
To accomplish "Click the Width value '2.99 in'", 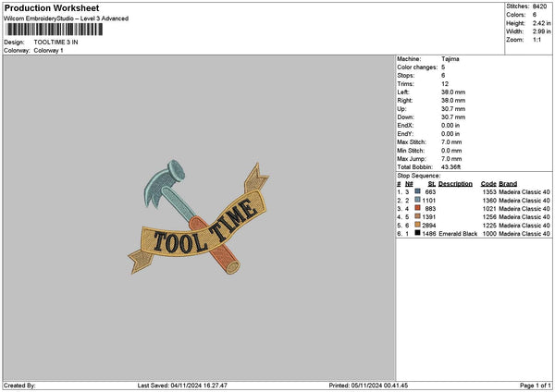I will coord(541,31).
